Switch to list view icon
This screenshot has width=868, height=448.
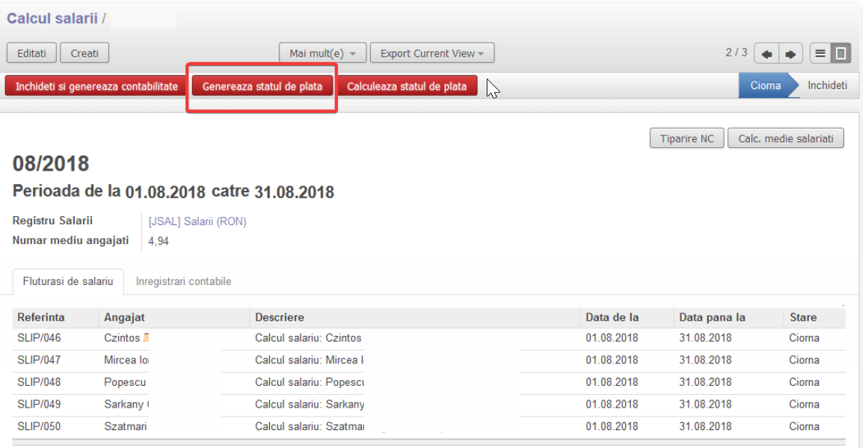click(820, 54)
